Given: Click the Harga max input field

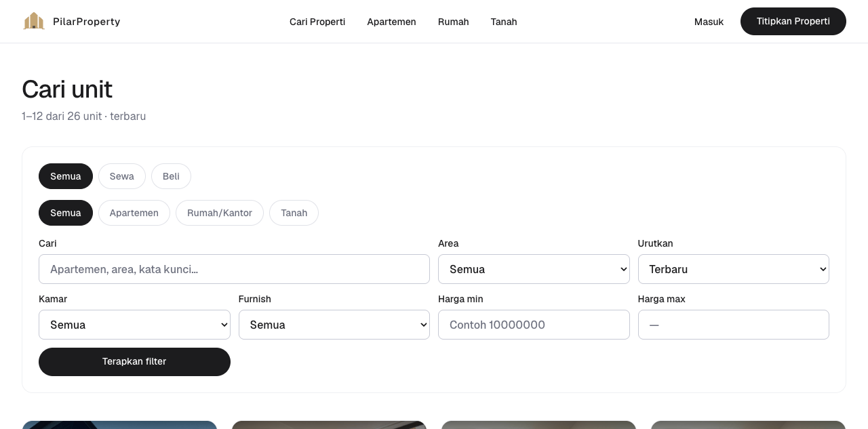Looking at the screenshot, I should 734,325.
